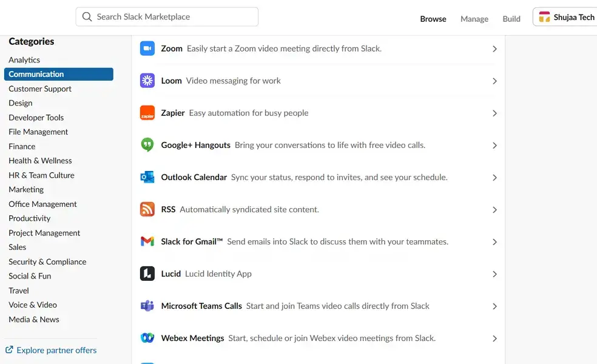Image resolution: width=597 pixels, height=364 pixels.
Task: Select the File Management category
Action: point(38,132)
